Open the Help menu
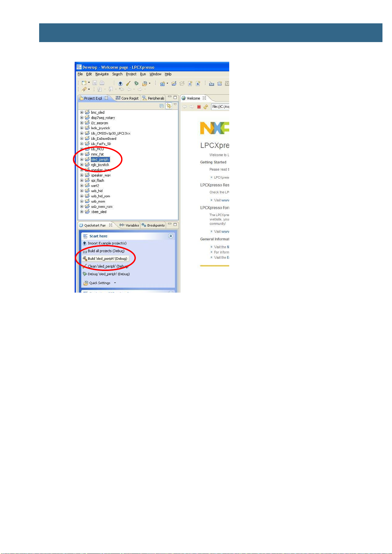This screenshot has width=392, height=554. tap(168, 74)
